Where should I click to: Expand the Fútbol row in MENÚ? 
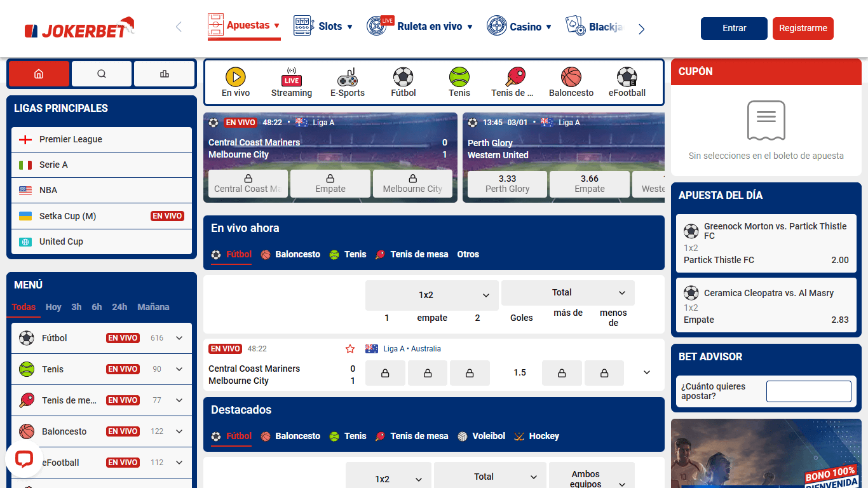[179, 338]
